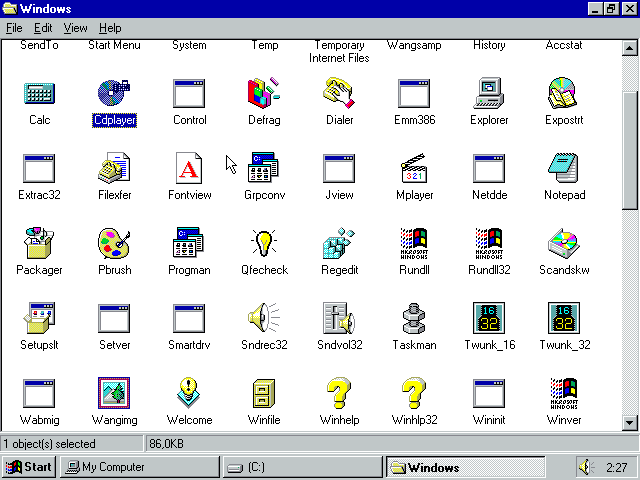Click the folder icon in title bar
Image resolution: width=640 pixels, height=480 pixels.
[10, 9]
